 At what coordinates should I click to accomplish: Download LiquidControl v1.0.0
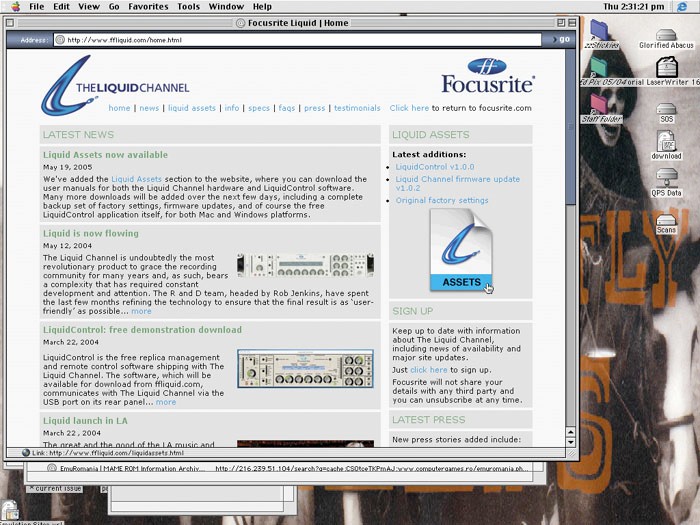435,167
